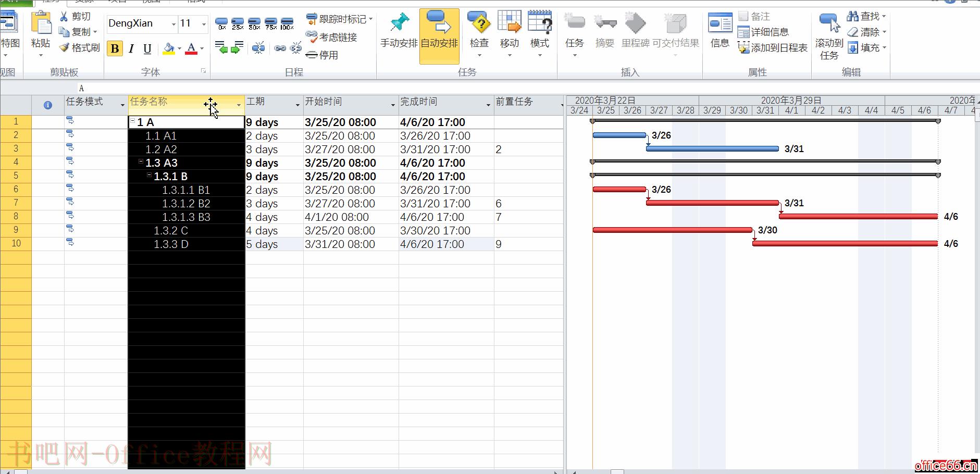Screen dimensions: 980x474
Task: Mark task 100% complete
Action: tap(287, 23)
